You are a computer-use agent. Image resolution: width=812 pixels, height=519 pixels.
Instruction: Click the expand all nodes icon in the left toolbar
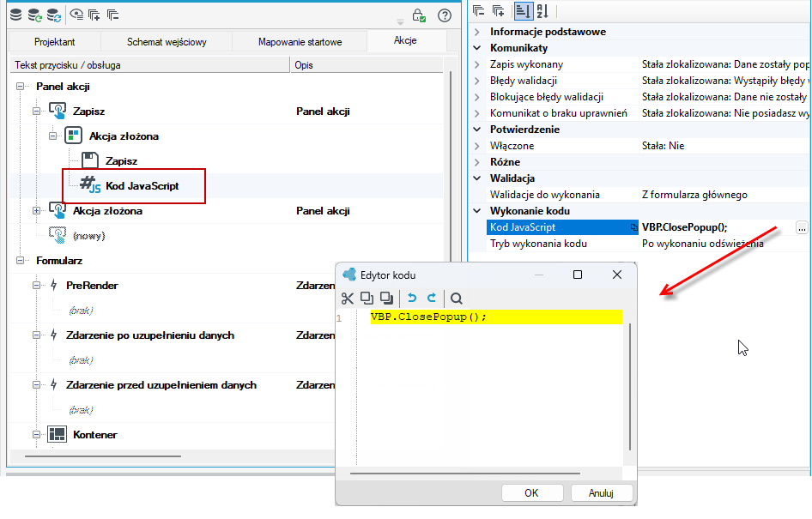pos(94,15)
